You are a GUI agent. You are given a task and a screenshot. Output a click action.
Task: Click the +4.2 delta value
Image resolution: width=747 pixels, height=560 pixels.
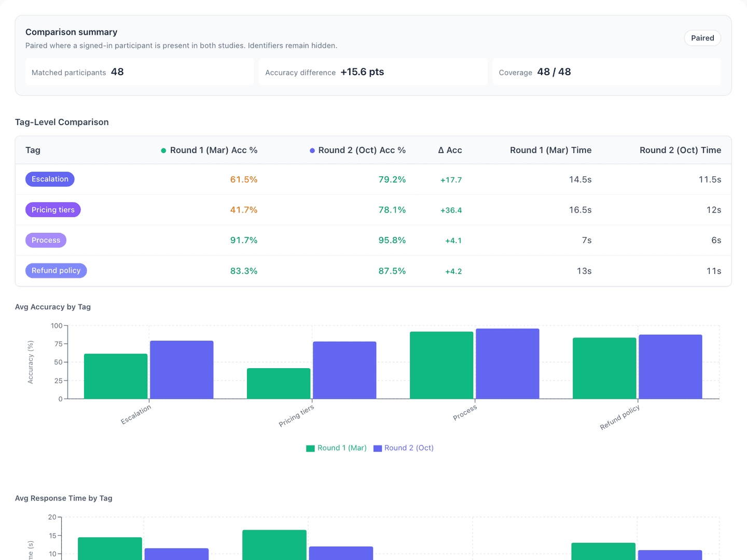click(453, 271)
